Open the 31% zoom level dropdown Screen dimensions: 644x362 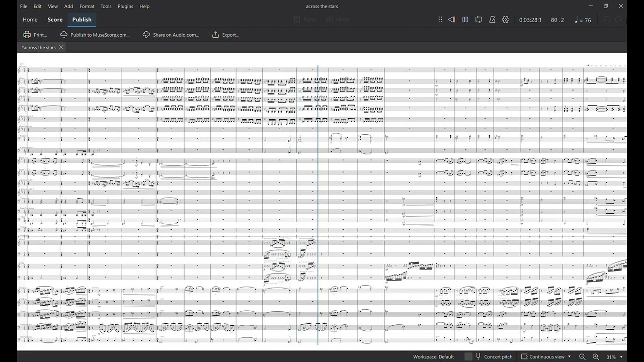click(614, 356)
